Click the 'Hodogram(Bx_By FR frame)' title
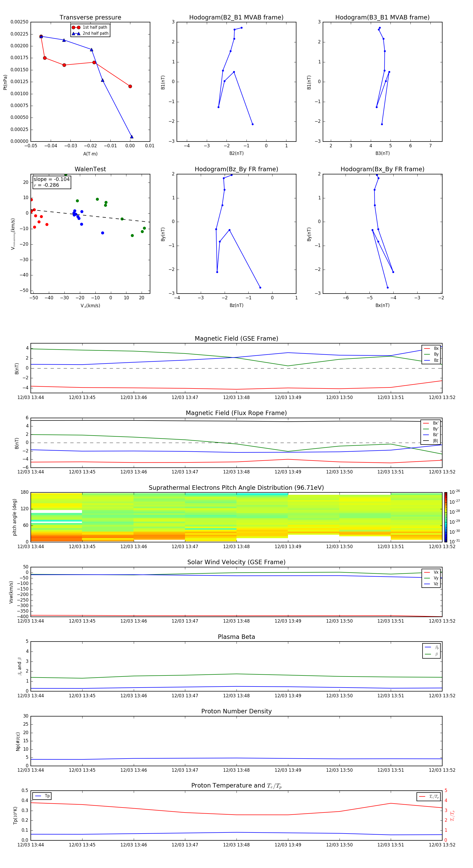This screenshot has height=868, width=473. [382, 169]
